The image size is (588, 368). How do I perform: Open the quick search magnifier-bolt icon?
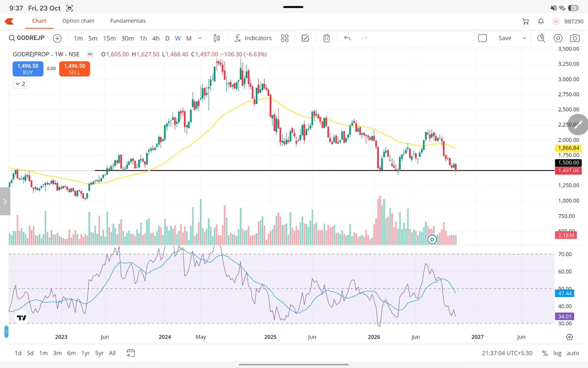coord(541,38)
